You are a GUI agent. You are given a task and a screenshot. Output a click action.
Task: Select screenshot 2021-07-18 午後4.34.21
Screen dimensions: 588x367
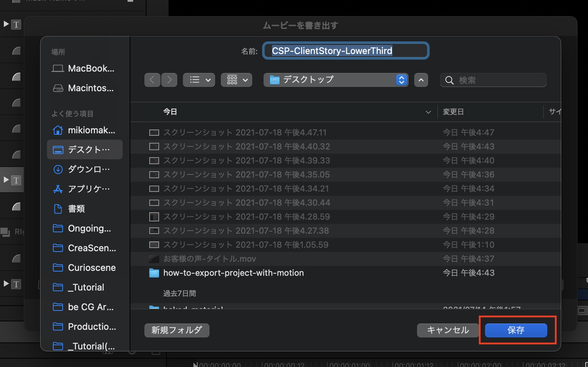pyautogui.click(x=346, y=188)
